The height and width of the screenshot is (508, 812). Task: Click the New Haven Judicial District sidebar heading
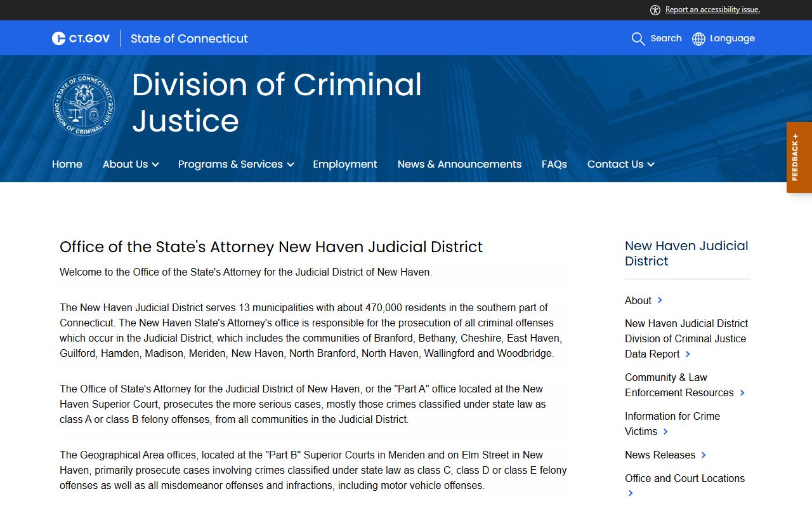pos(686,253)
